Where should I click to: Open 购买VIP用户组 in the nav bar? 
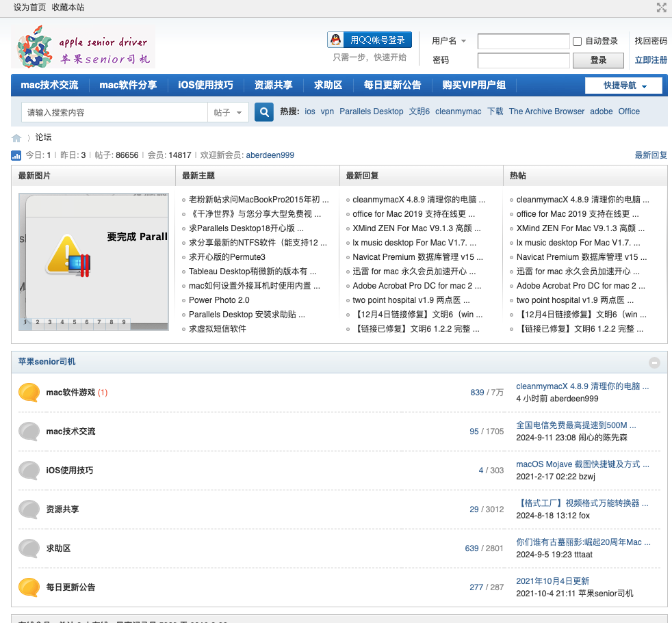tap(474, 85)
